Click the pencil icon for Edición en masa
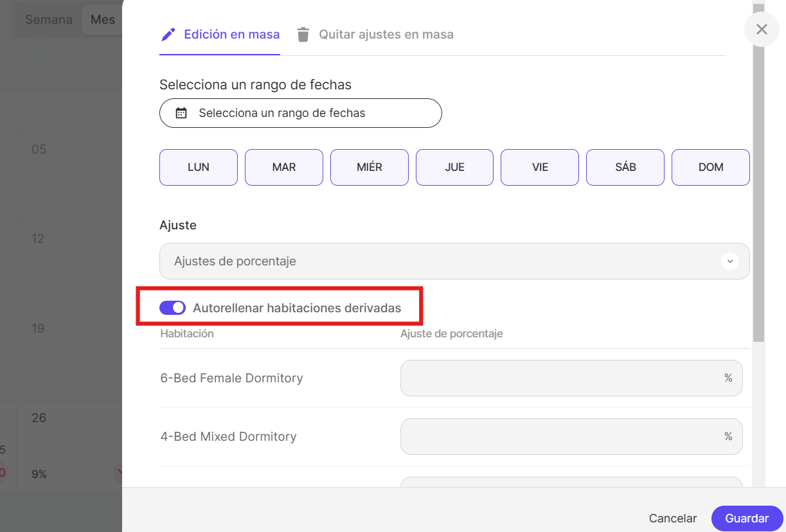The image size is (786, 532). coord(168,35)
